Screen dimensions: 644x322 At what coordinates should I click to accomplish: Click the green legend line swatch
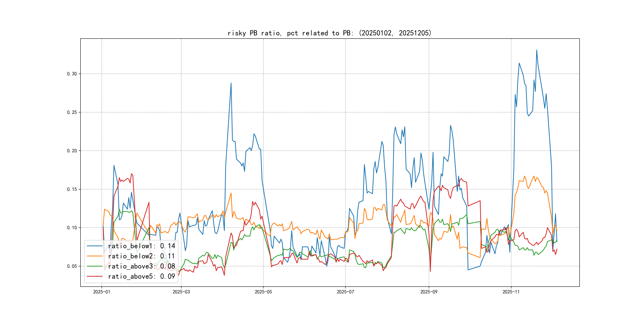[94, 266]
